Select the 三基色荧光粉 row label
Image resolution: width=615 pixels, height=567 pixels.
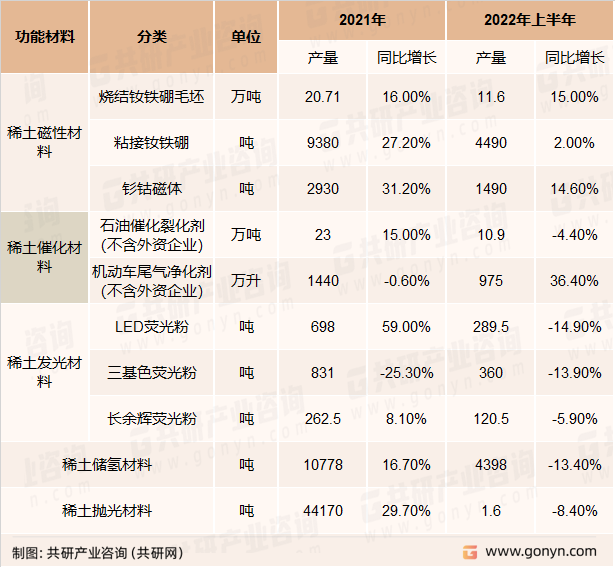(x=151, y=373)
